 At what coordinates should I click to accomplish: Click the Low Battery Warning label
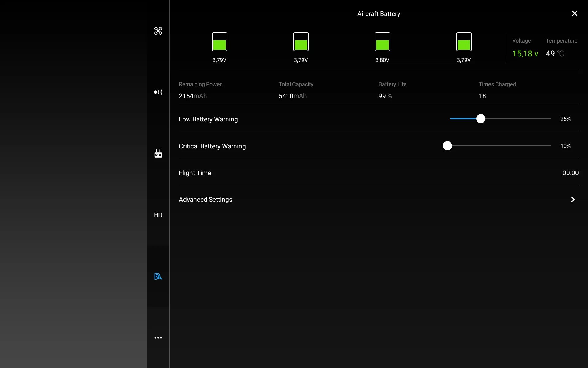click(208, 119)
